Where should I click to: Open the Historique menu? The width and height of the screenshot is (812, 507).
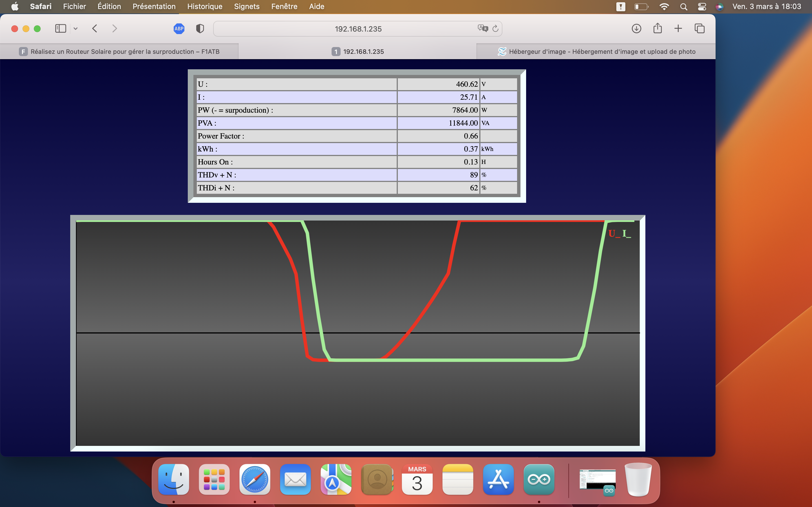[x=205, y=6]
